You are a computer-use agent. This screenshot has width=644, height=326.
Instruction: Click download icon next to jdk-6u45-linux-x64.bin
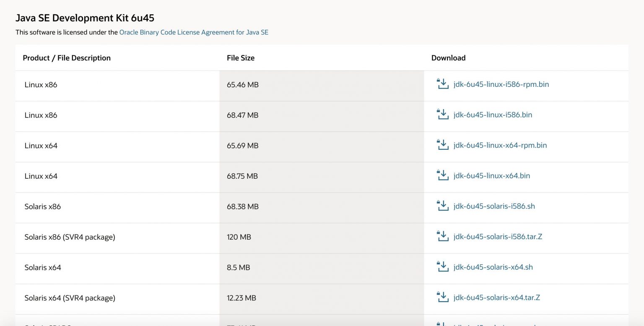tap(442, 175)
